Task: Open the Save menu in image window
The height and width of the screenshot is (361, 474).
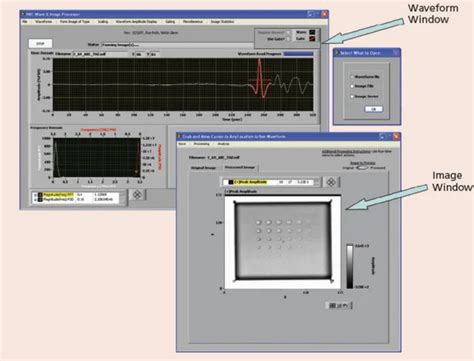Action: click(182, 144)
